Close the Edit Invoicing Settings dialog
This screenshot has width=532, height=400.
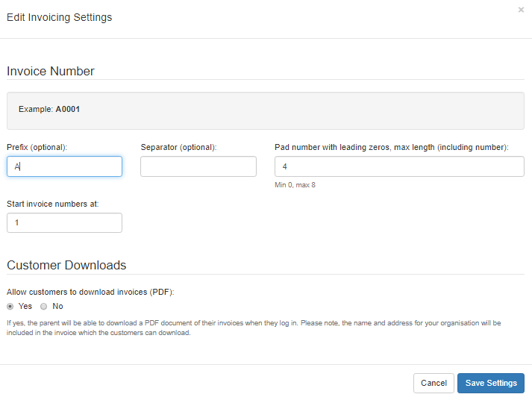(520, 10)
